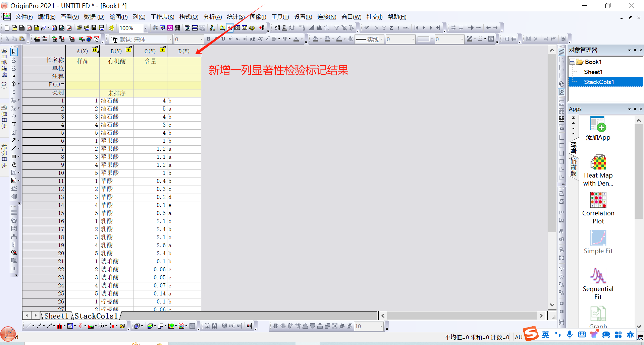Toggle Bold text formatting
Screen dimensions: 644x345
209,39
